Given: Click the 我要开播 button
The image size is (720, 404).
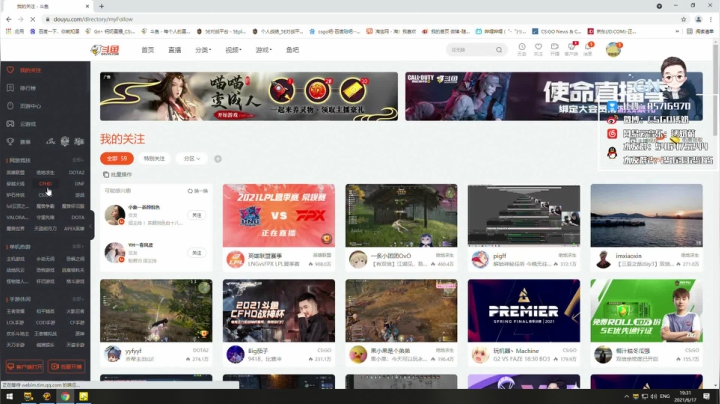Looking at the screenshot, I should tap(67, 366).
